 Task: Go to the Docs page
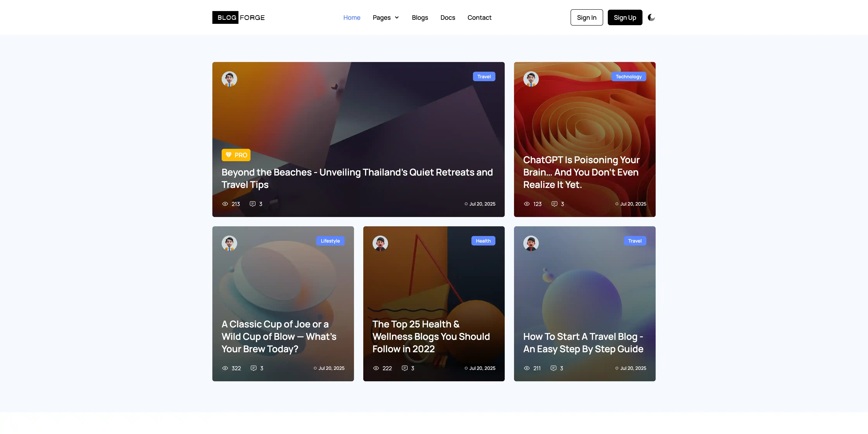[448, 17]
